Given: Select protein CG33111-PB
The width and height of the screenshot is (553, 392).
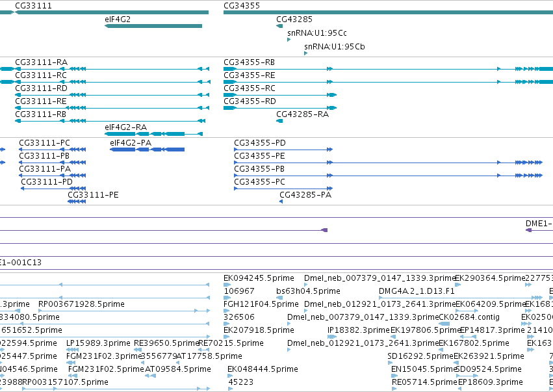Looking at the screenshot, I should click(x=44, y=156).
